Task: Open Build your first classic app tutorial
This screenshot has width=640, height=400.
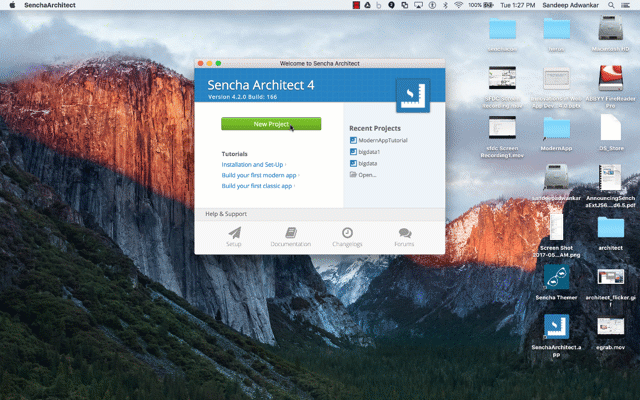Action: [x=257, y=186]
